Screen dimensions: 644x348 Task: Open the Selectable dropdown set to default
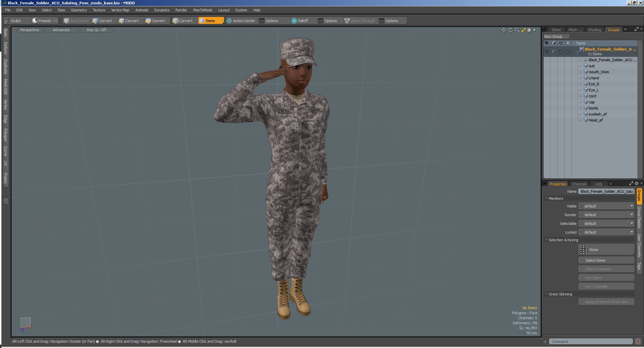tap(607, 224)
